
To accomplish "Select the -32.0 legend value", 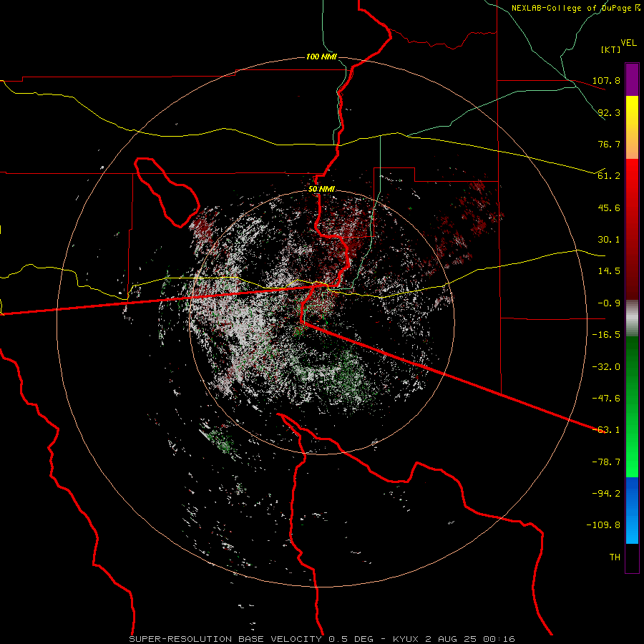I will tap(606, 367).
